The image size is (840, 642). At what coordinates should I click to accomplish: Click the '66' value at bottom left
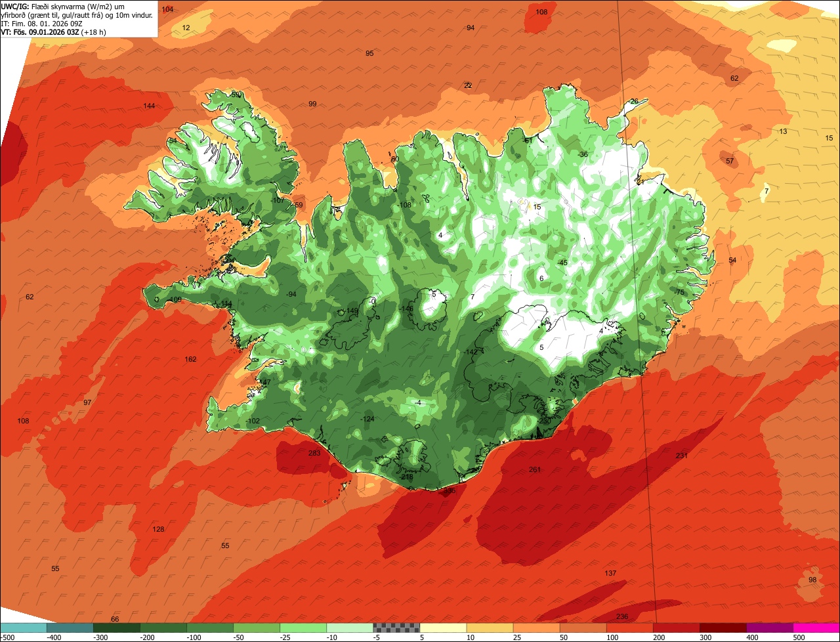click(x=115, y=619)
